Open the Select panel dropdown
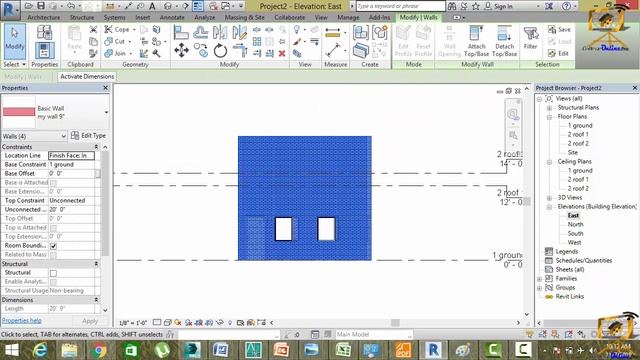640x360 pixels. coord(15,64)
